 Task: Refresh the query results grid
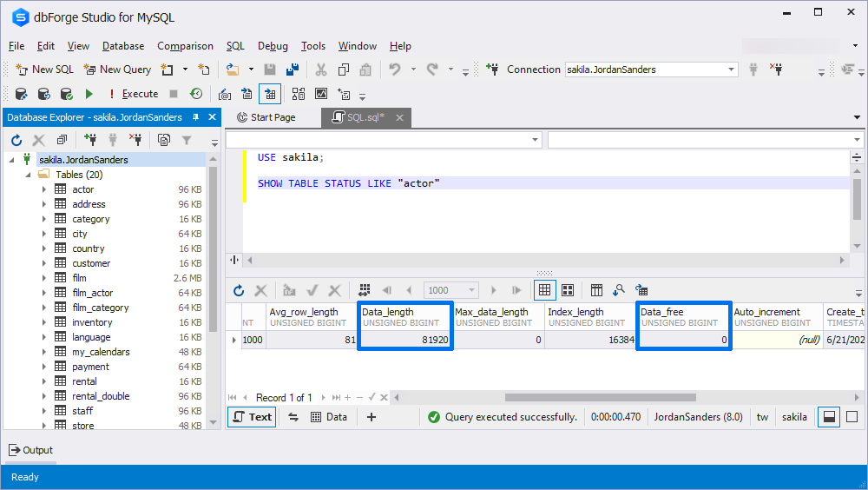pyautogui.click(x=239, y=290)
